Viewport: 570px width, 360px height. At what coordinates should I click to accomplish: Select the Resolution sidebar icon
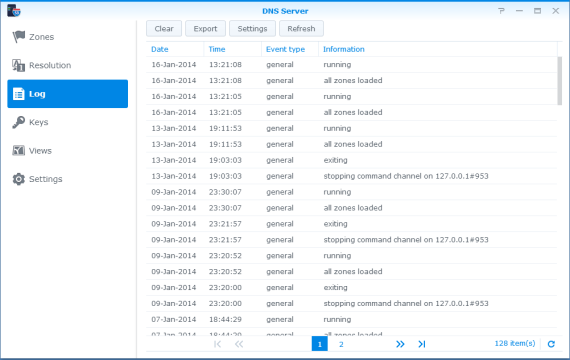(19, 65)
